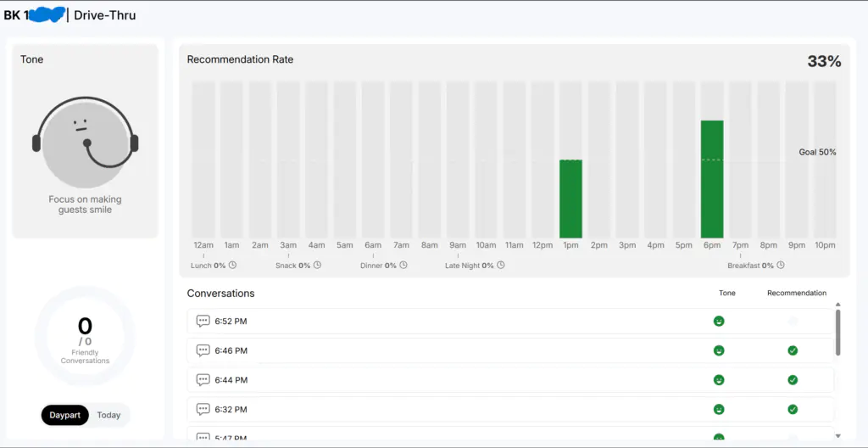Click the green 1pm recommendation bar
The height and width of the screenshot is (448, 868).
570,199
